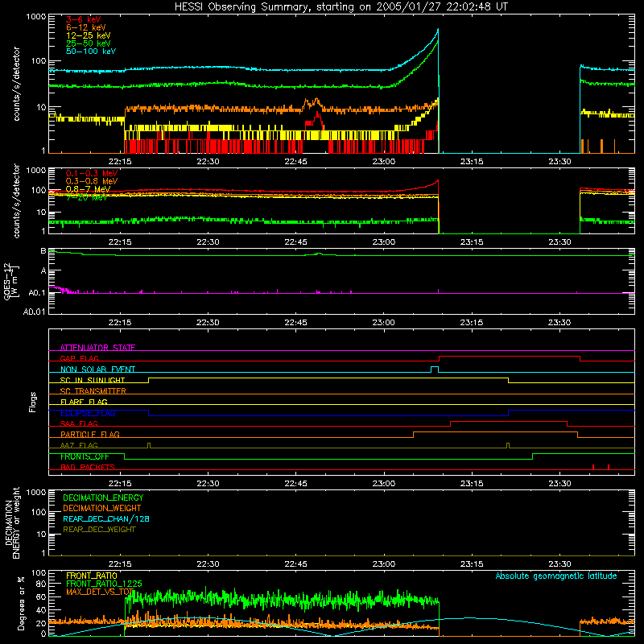Click the 22:45 tick label under the top plot
Image resolution: width=644 pixels, height=644 pixels.
point(295,161)
